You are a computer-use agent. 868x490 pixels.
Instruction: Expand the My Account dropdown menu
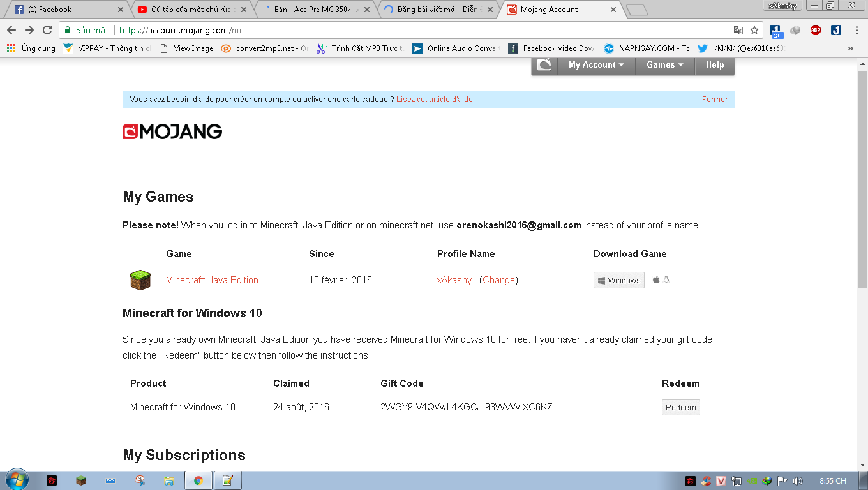click(597, 65)
